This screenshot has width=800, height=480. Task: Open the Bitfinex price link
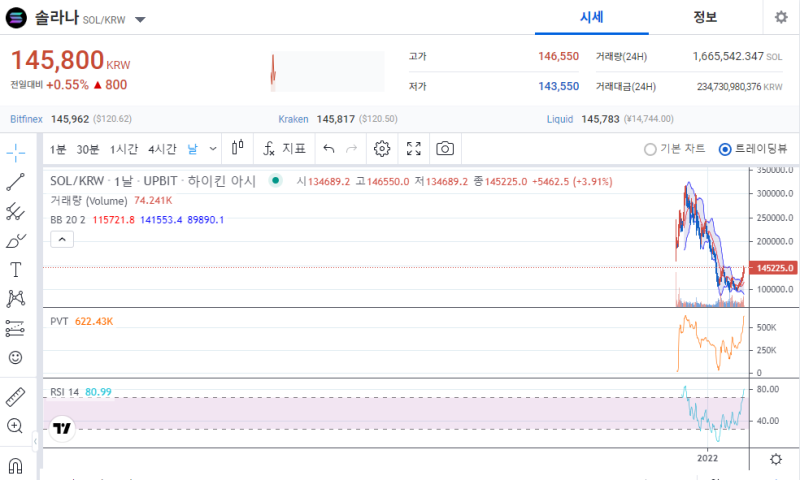point(27,119)
